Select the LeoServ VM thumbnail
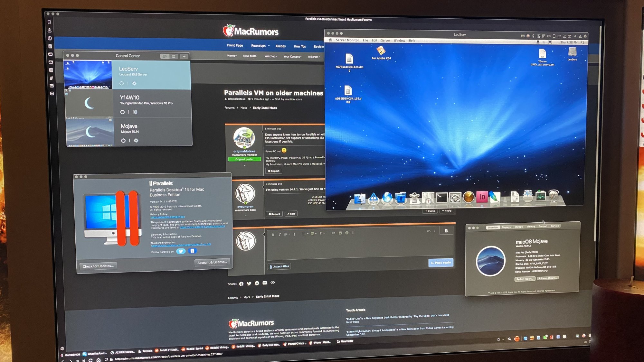 pyautogui.click(x=88, y=75)
